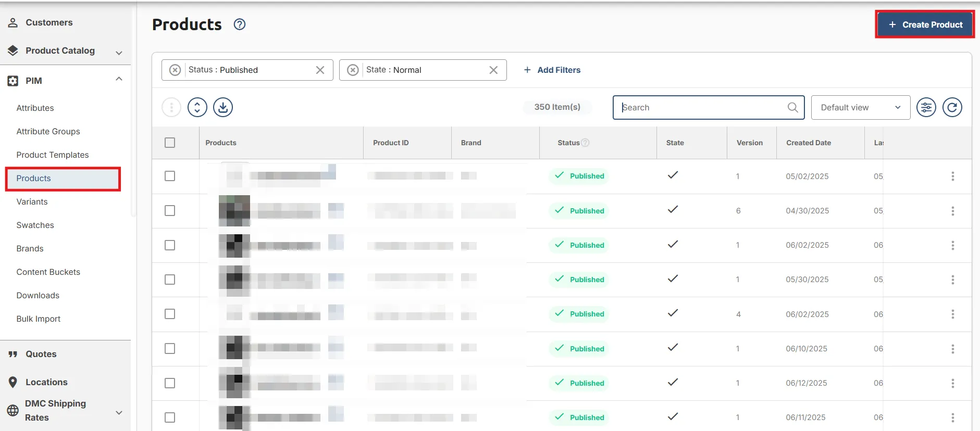Open the Products help question-mark icon
The width and height of the screenshot is (980, 431).
(240, 24)
